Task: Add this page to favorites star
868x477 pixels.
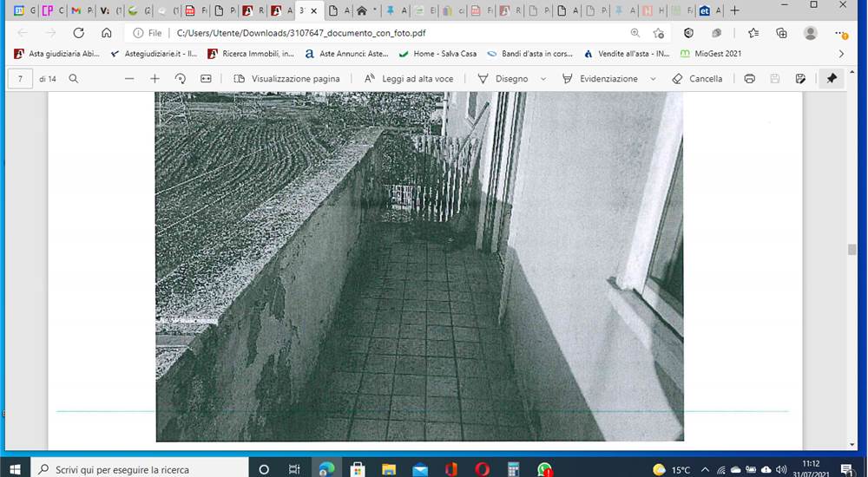Action: pyautogui.click(x=658, y=33)
